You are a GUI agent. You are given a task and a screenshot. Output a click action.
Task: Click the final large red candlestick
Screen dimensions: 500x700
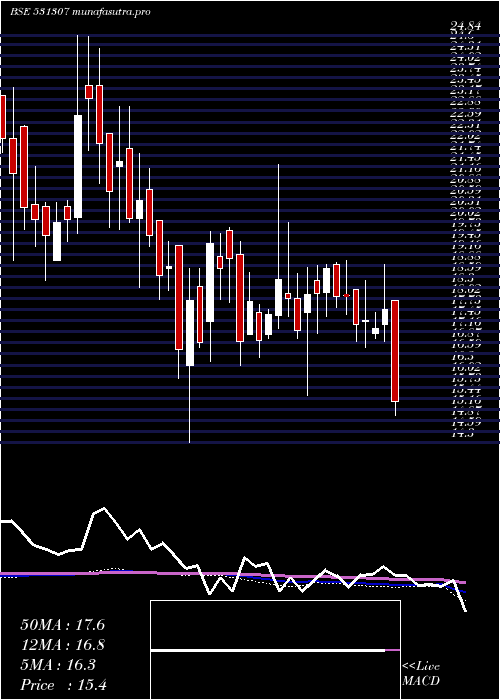click(x=395, y=351)
